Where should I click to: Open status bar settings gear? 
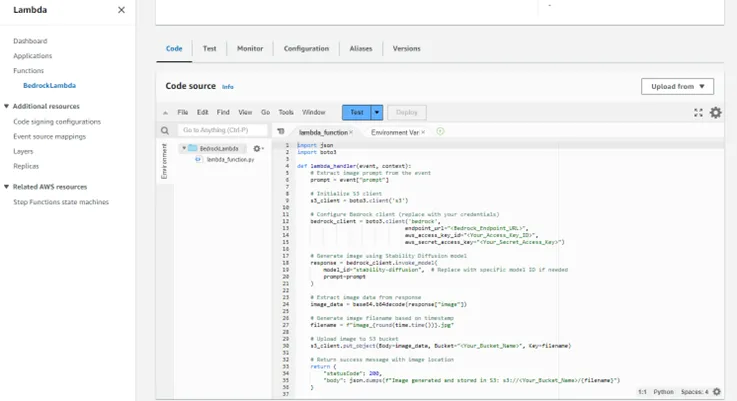(717, 392)
